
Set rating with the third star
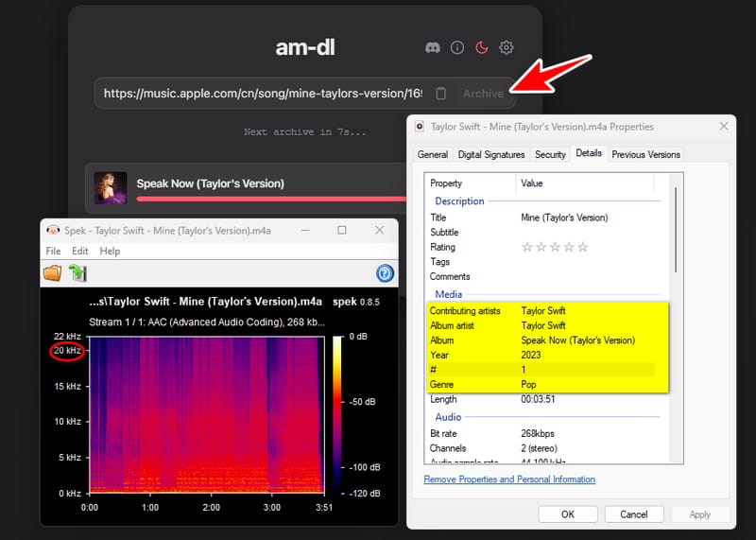(555, 247)
